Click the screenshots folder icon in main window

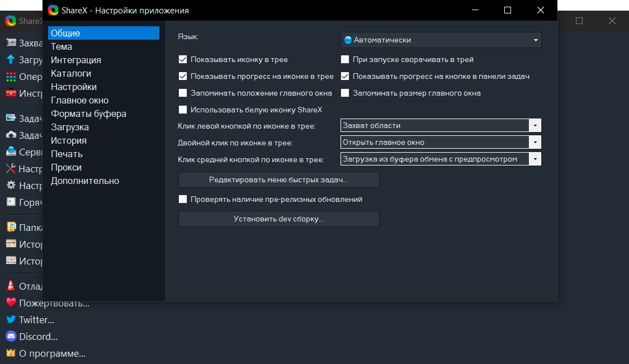coord(11,227)
